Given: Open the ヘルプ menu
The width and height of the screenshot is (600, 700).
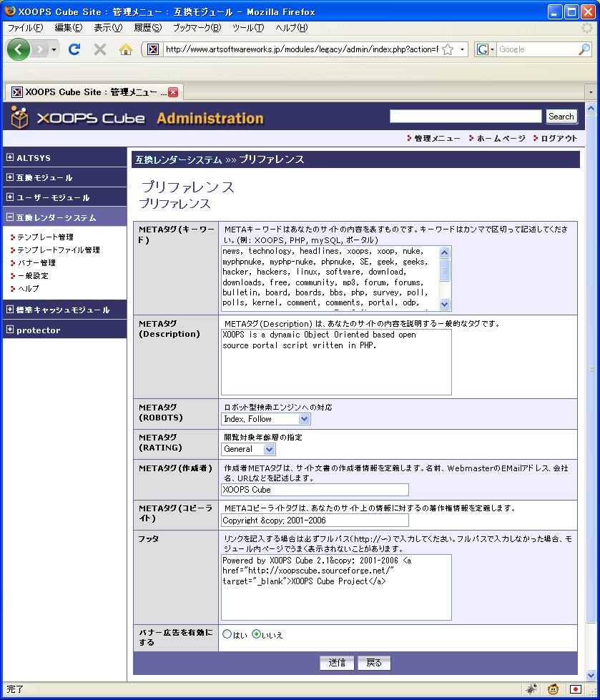Looking at the screenshot, I should pyautogui.click(x=292, y=28).
